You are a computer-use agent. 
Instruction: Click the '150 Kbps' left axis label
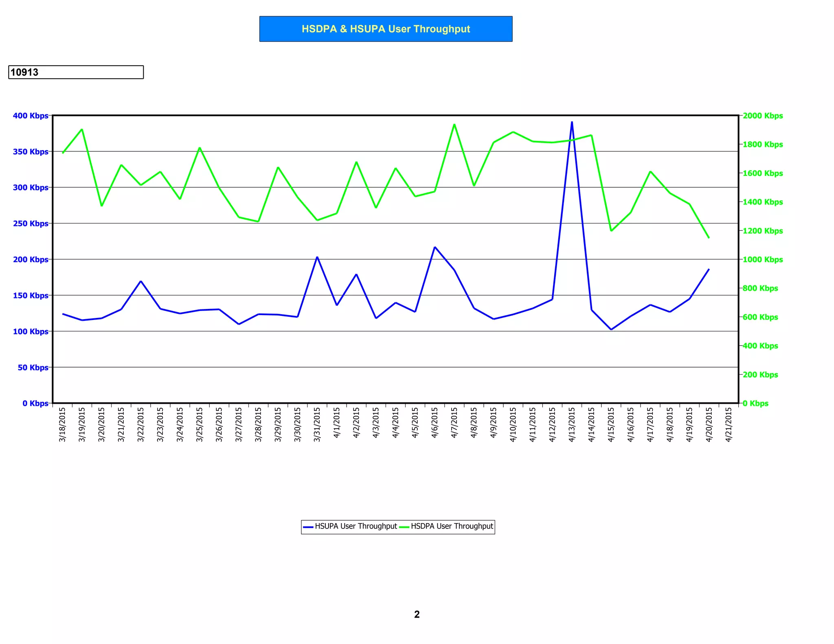(31, 295)
